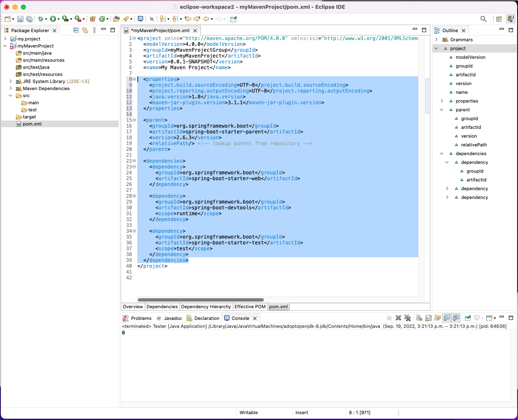Open the Problems view tab
This screenshot has width=518, height=420.
[137, 318]
